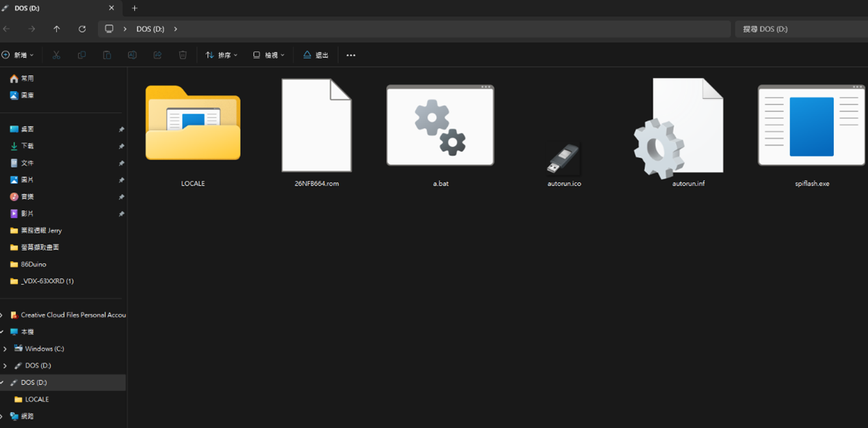Image resolution: width=868 pixels, height=428 pixels.
Task: Add a new tab with plus button
Action: pos(135,8)
